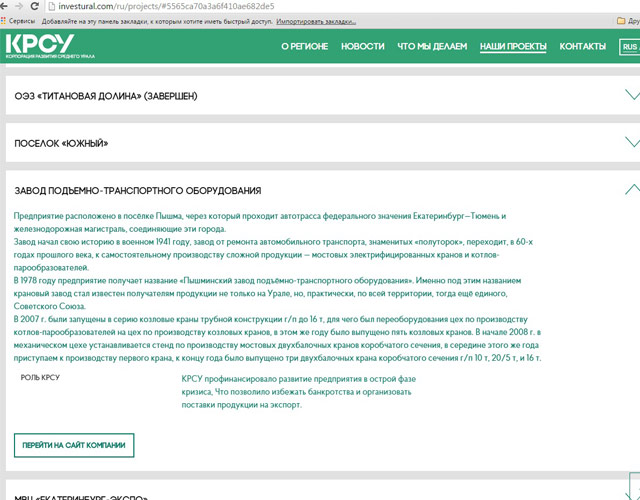
Task: Collapse the Завод подъемно-транспортного оборудования section
Action: tap(631, 189)
